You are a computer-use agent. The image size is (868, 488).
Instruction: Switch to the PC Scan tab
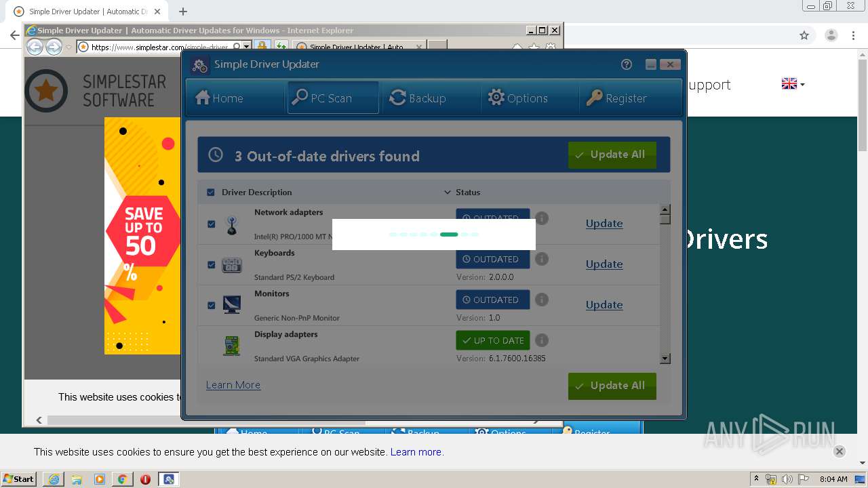pyautogui.click(x=333, y=98)
